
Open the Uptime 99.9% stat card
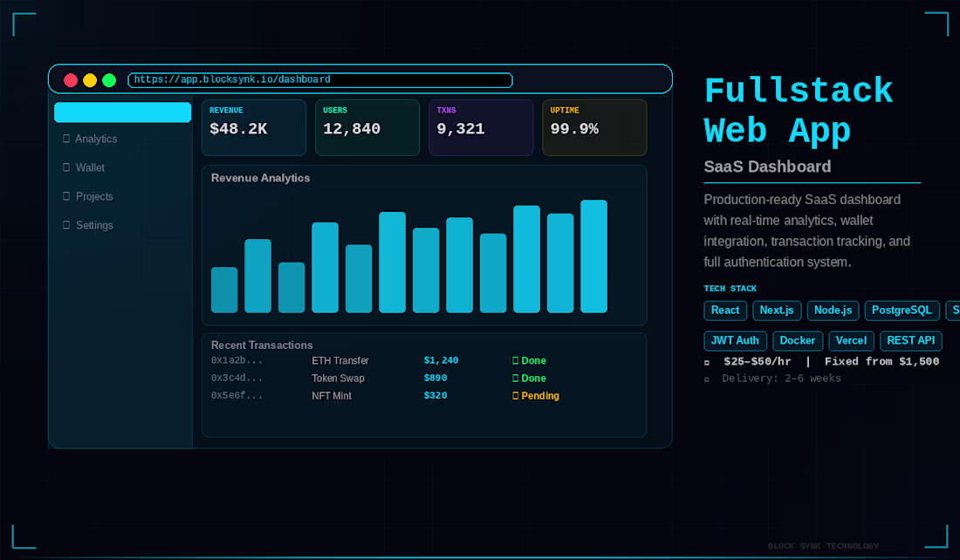(x=594, y=127)
